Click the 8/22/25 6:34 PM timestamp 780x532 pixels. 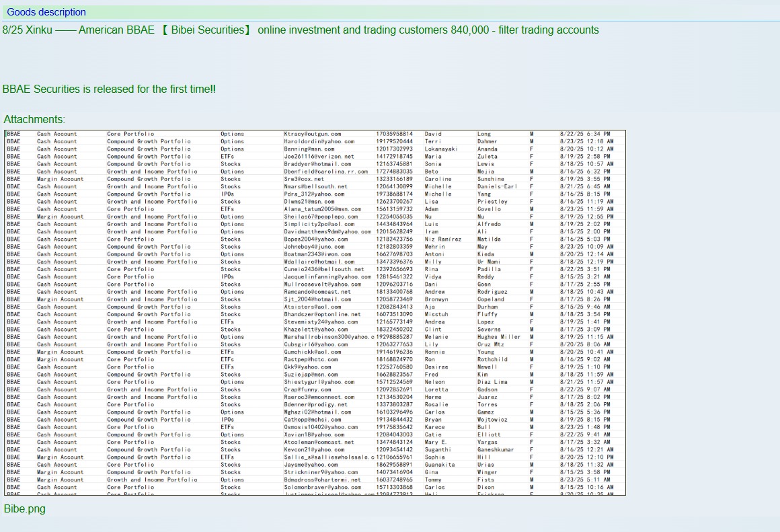(x=584, y=134)
